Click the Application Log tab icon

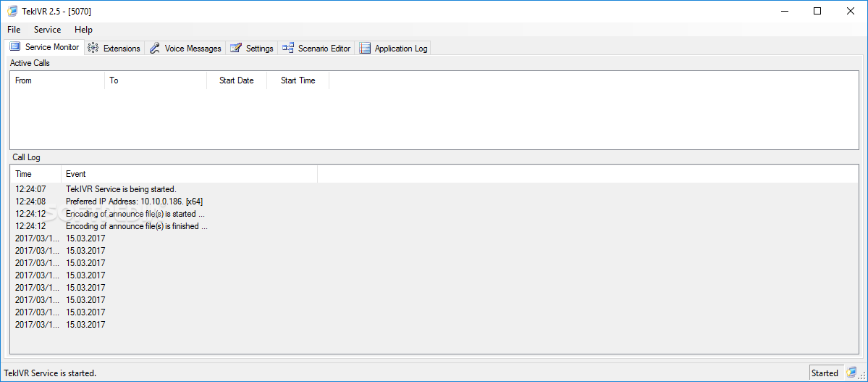coord(365,49)
